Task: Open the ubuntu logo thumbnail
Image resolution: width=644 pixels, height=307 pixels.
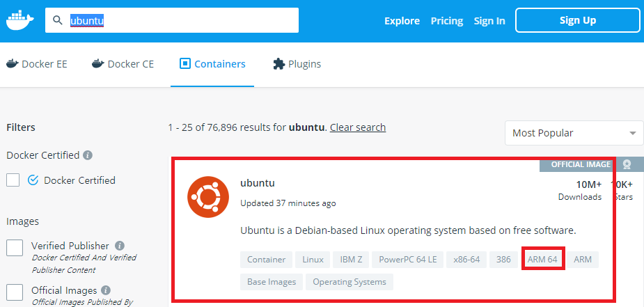Action: 208,197
